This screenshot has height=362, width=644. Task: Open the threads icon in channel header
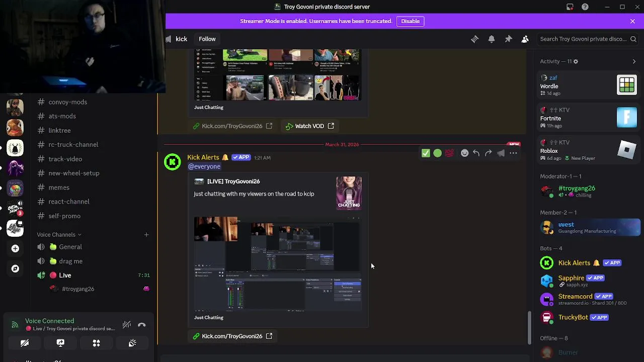click(474, 39)
